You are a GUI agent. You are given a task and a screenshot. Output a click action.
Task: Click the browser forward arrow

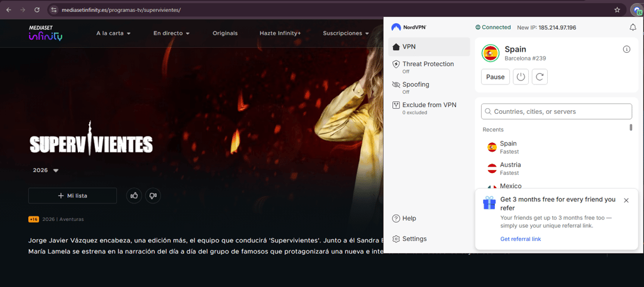click(23, 9)
